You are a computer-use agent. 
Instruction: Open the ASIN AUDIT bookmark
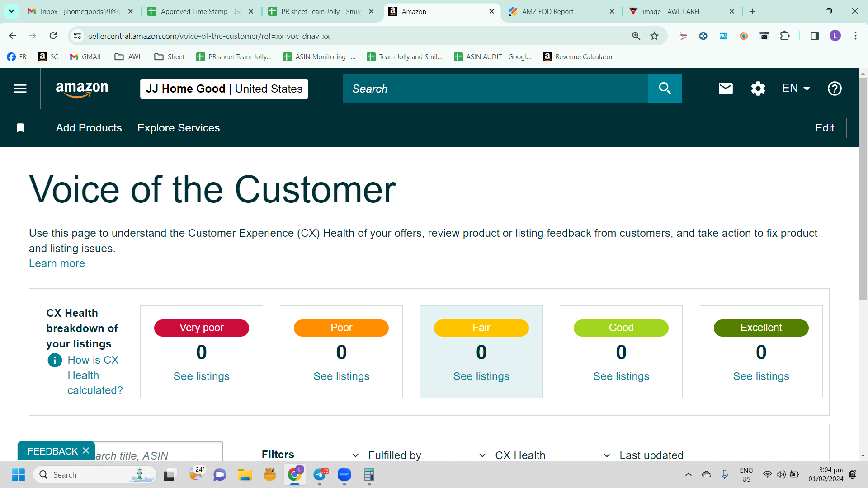[x=493, y=57]
